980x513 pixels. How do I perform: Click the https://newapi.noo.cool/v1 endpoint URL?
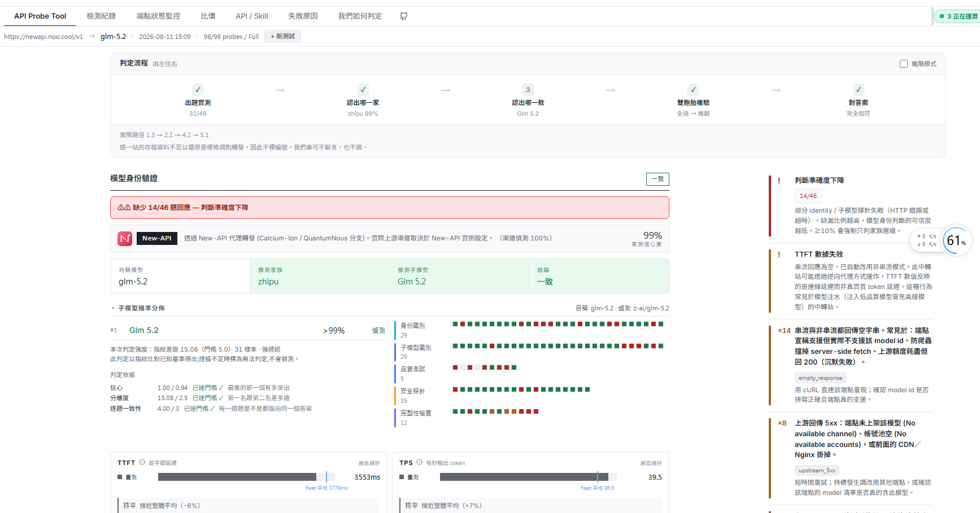tap(43, 37)
